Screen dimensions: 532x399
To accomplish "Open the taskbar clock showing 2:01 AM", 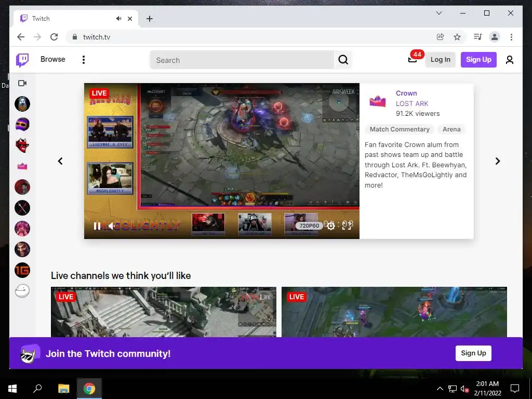I will pyautogui.click(x=487, y=389).
